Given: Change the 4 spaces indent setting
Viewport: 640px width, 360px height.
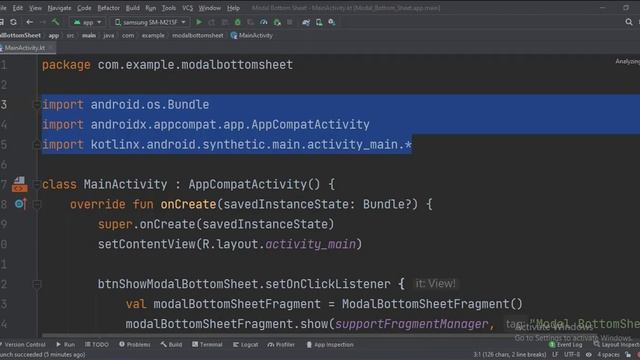Looking at the screenshot, I should (609, 355).
